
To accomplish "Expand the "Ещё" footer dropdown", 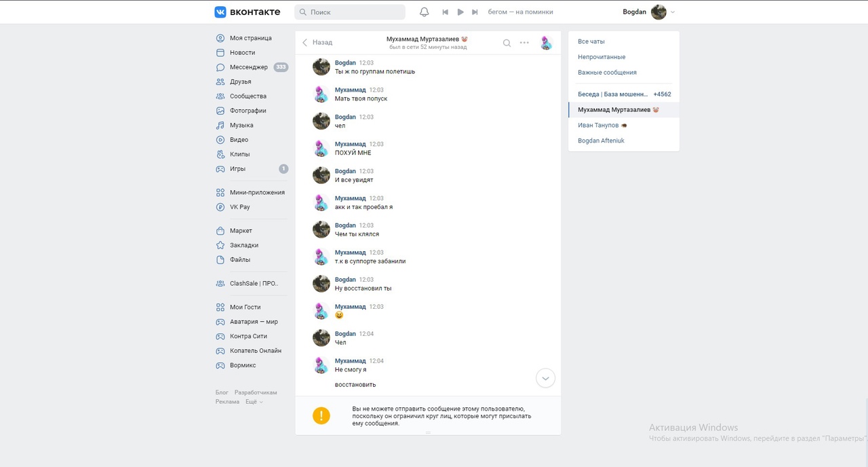I will pyautogui.click(x=254, y=402).
